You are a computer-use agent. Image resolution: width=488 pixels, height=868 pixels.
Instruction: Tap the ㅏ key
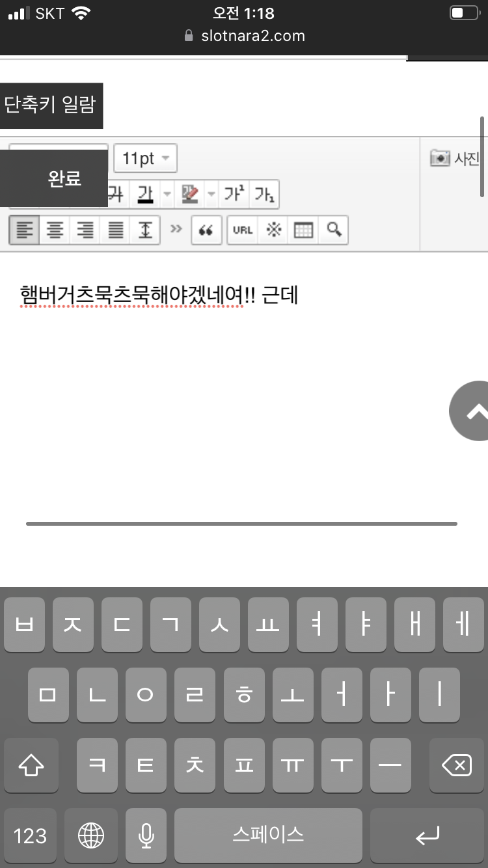390,695
